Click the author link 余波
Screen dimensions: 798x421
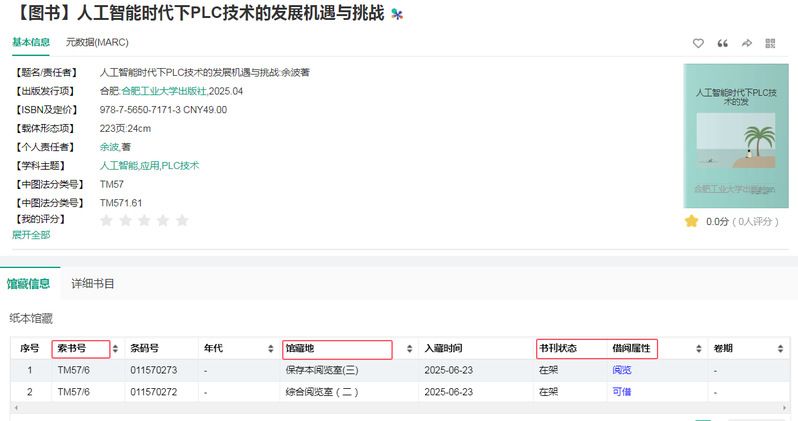point(110,146)
